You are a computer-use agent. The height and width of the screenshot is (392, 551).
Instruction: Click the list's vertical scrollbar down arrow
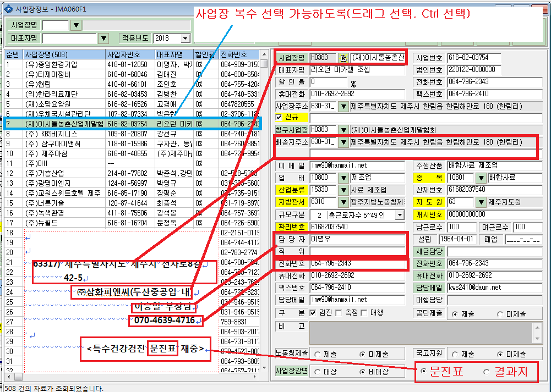(264, 367)
